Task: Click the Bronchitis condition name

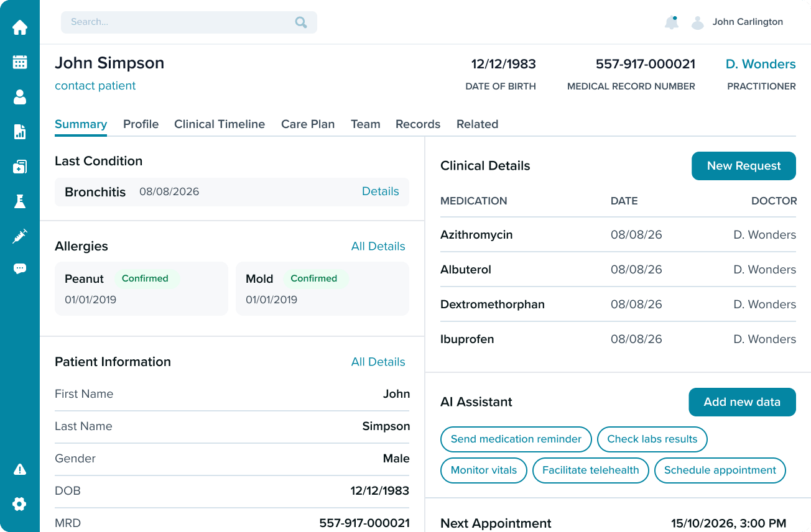Action: coord(95,192)
